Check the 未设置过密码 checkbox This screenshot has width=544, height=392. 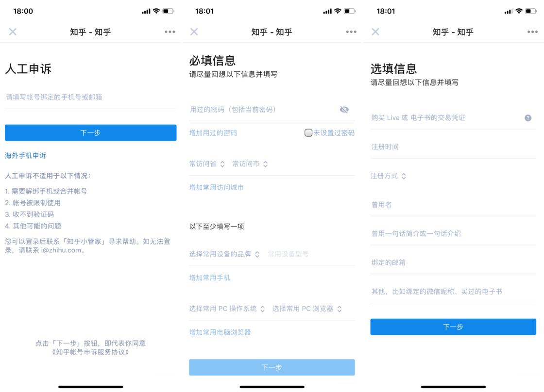click(x=308, y=133)
